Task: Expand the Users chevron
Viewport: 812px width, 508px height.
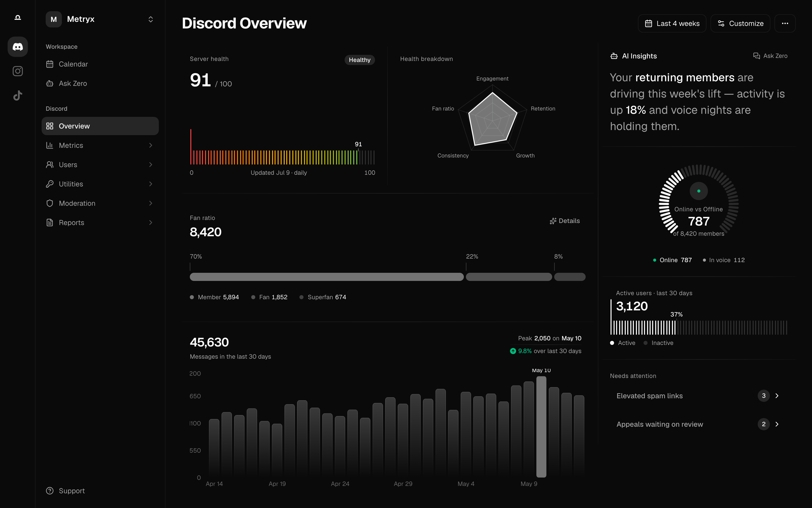Action: [151, 165]
